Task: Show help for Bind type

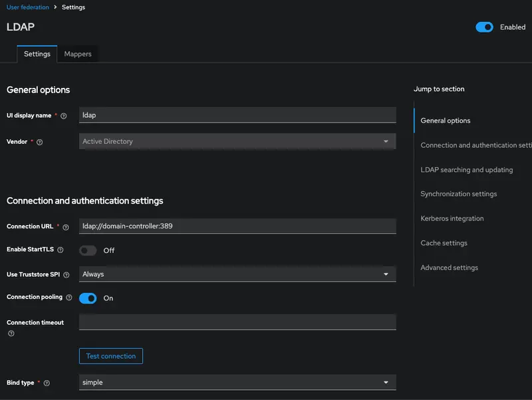Action: (47, 383)
